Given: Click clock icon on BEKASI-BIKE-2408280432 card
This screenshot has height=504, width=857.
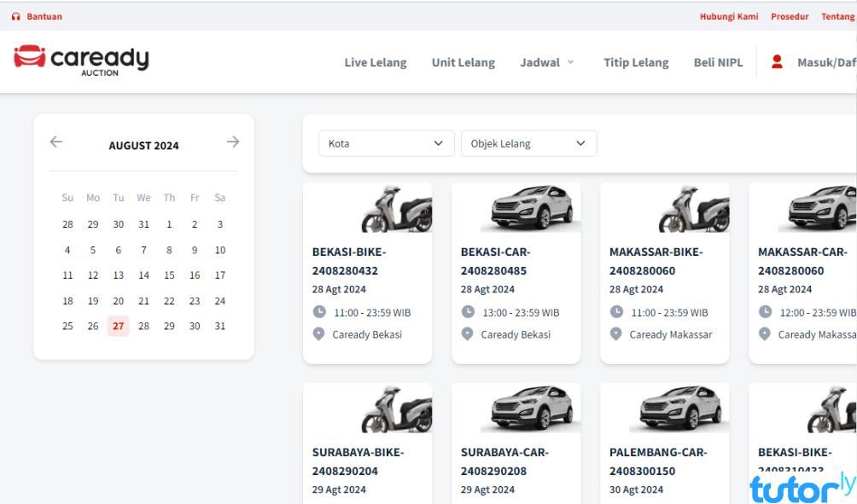Looking at the screenshot, I should pos(319,312).
